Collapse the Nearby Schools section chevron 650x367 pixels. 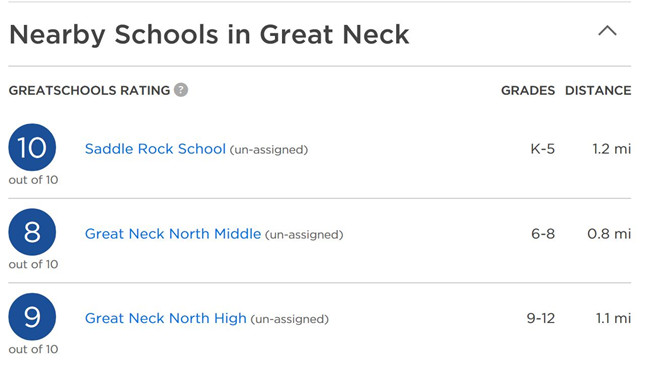point(607,31)
